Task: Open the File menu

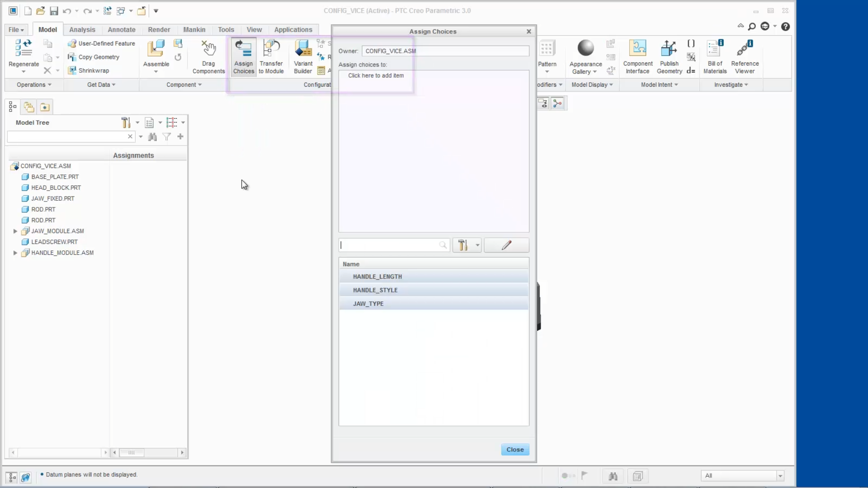Action: pos(15,29)
